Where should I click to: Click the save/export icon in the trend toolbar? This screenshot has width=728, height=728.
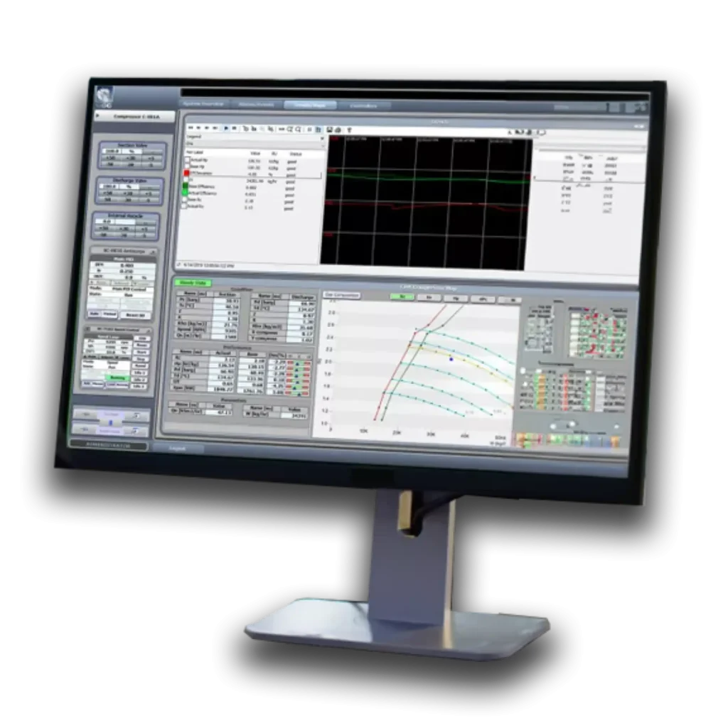[x=330, y=129]
